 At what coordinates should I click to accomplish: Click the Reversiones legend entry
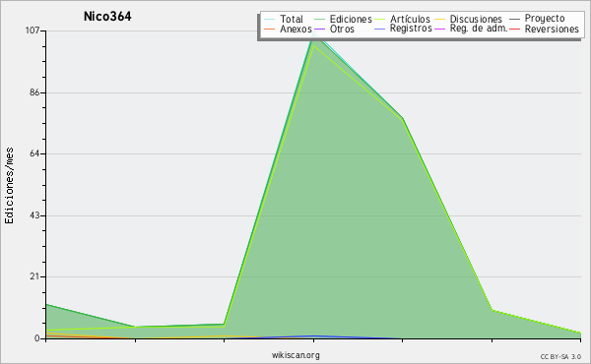[x=552, y=29]
